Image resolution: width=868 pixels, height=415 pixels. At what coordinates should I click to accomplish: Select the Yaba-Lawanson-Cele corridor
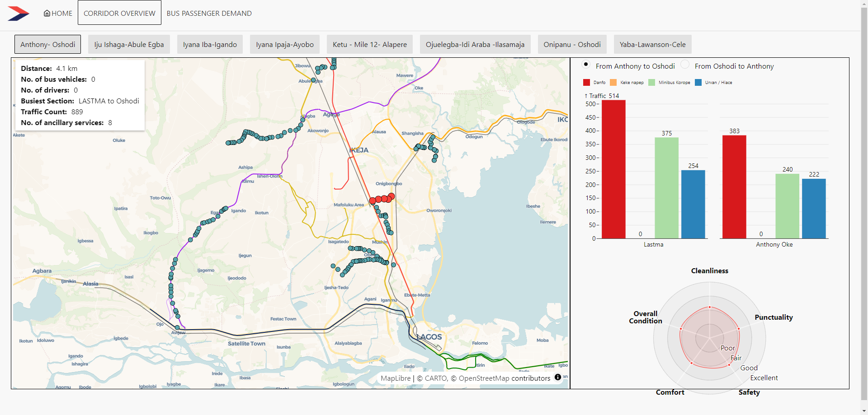click(x=653, y=44)
